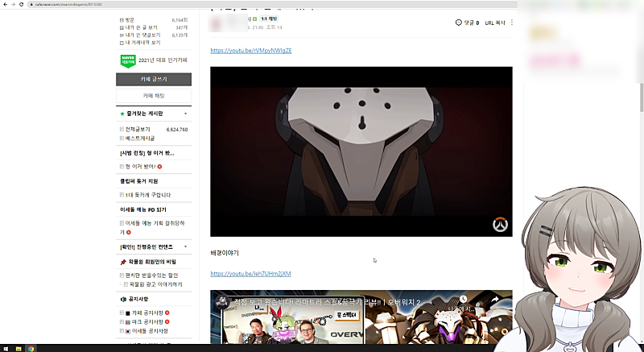Click the channel avatar on embedded YouTube video

coord(222,301)
